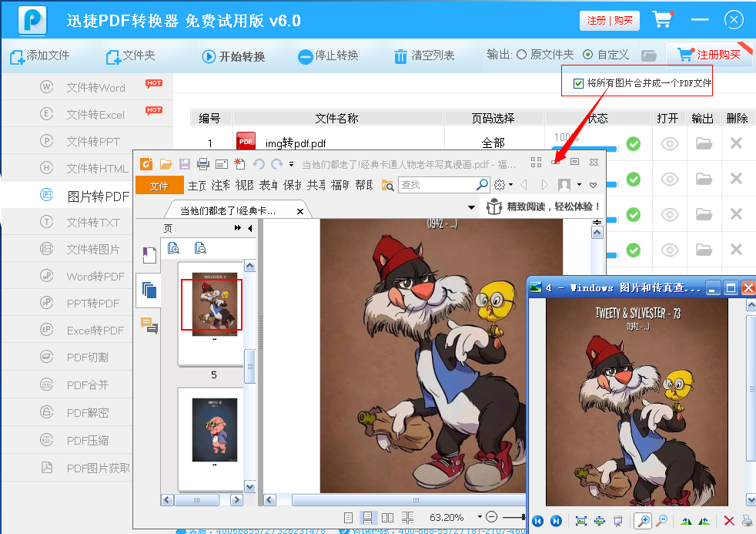
Task: Select 文件转TXT in the sidebar
Action: pyautogui.click(x=68, y=223)
